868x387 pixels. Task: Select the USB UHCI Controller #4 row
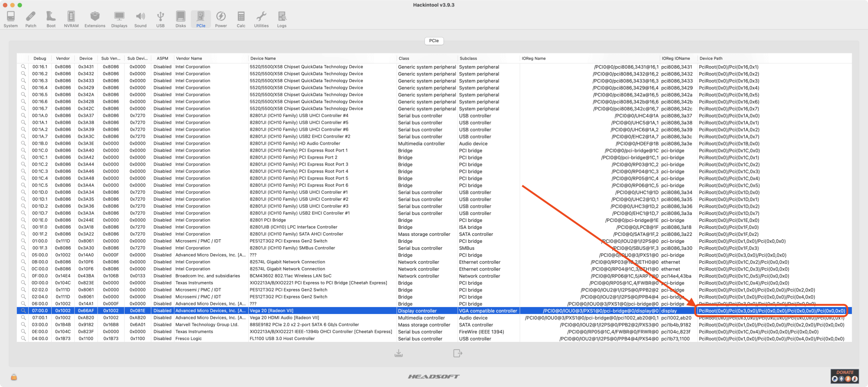[434, 116]
